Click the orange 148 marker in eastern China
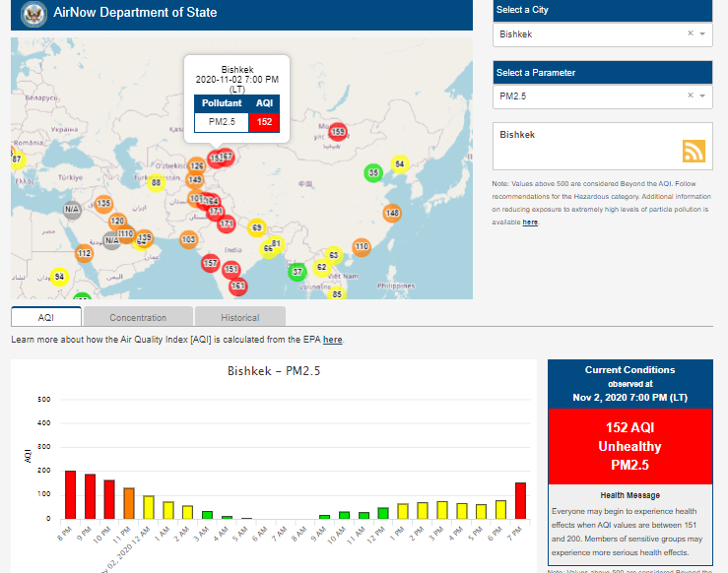 pos(392,213)
